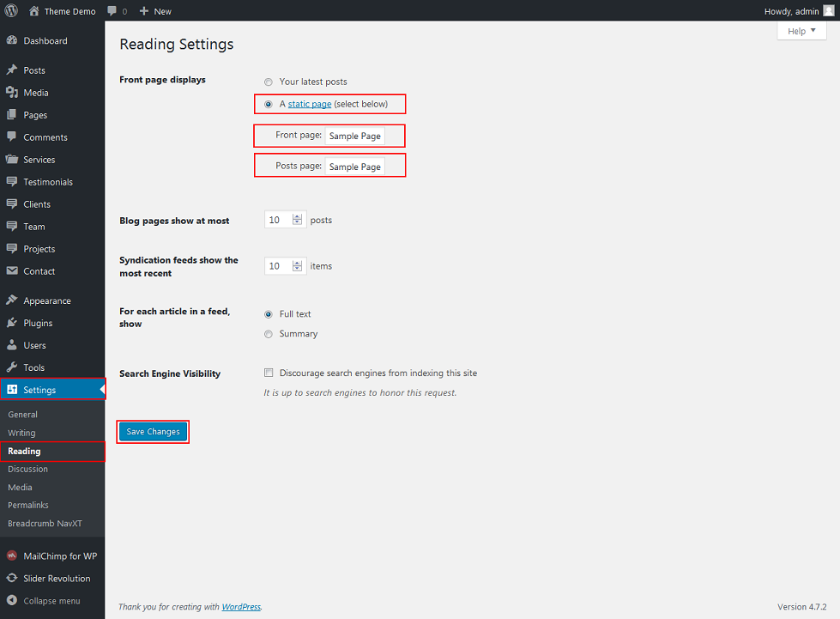Collapse the sidebar menu arrow icon

point(12,601)
